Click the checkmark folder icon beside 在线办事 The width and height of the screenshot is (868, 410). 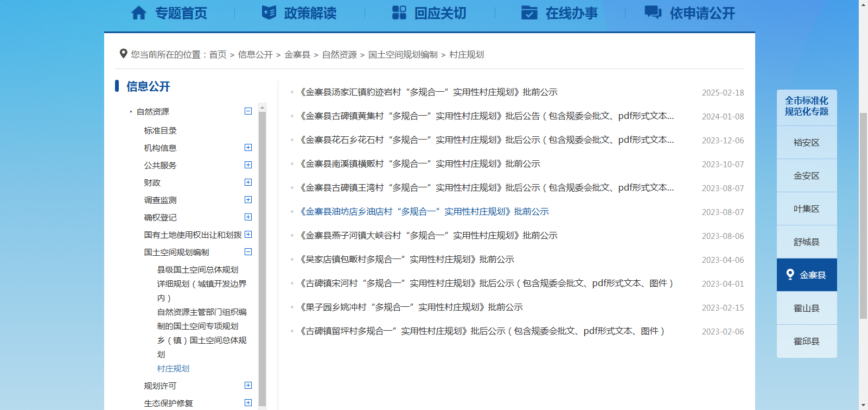(x=529, y=12)
